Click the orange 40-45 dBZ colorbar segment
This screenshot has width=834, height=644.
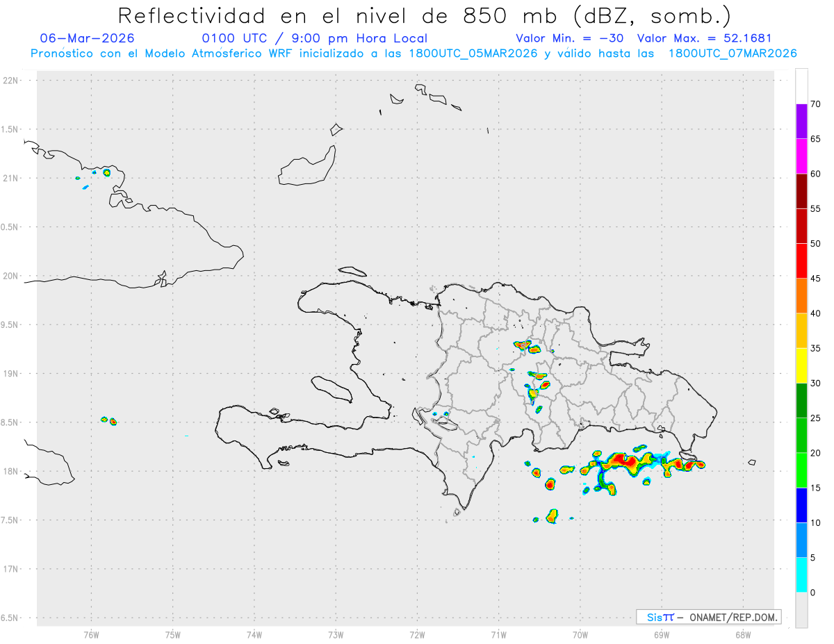click(801, 296)
